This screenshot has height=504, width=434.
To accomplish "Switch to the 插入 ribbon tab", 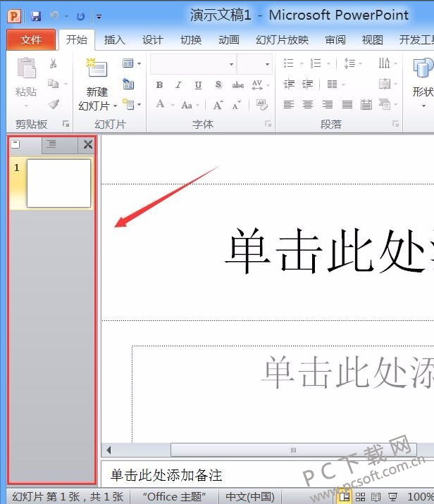I will click(115, 40).
